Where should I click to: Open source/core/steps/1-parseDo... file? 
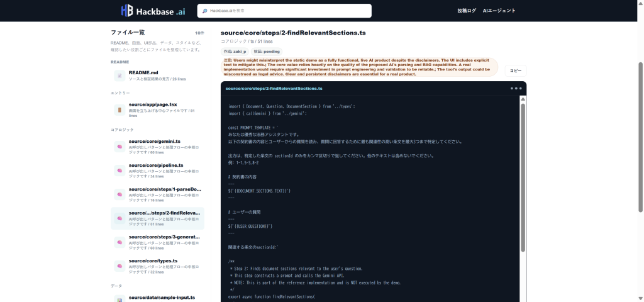[157, 194]
